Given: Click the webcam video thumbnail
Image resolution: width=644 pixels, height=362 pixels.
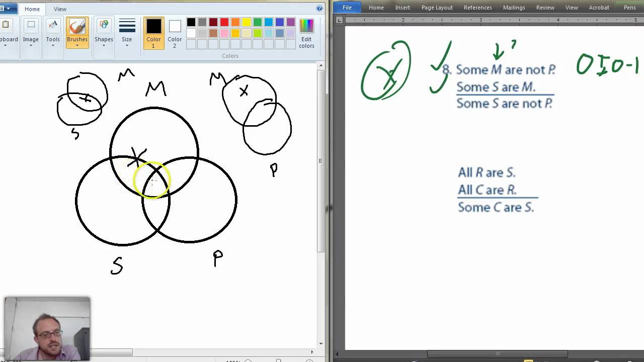Looking at the screenshot, I should click(47, 328).
